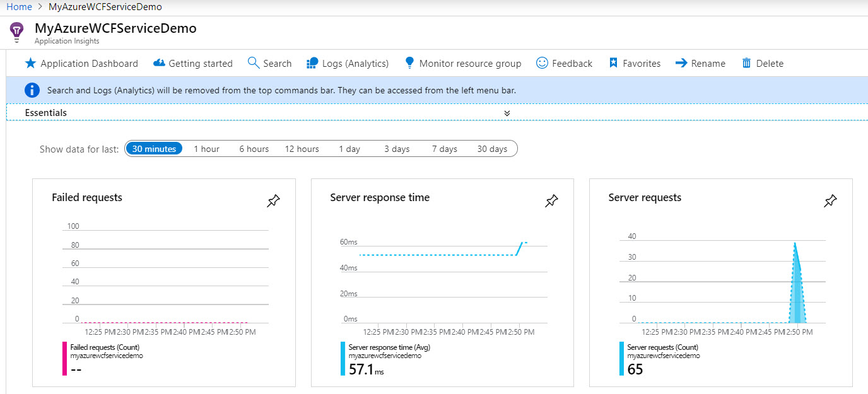Click the Monitor resource group lightbulb icon
The height and width of the screenshot is (394, 868).
(409, 63)
